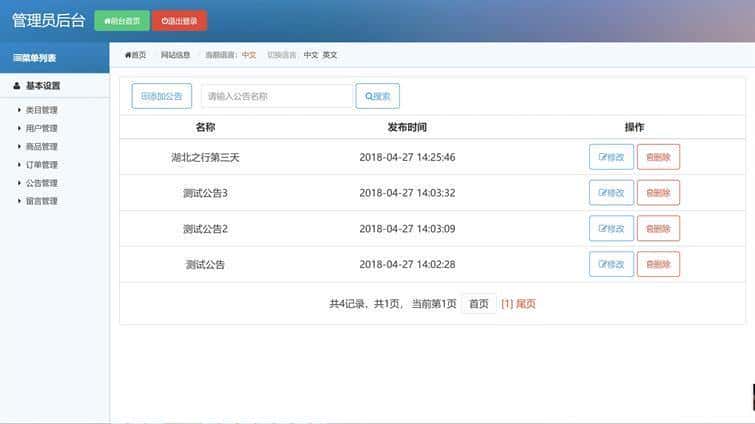
Task: Open 用户管理 in the sidebar
Action: pyautogui.click(x=41, y=128)
